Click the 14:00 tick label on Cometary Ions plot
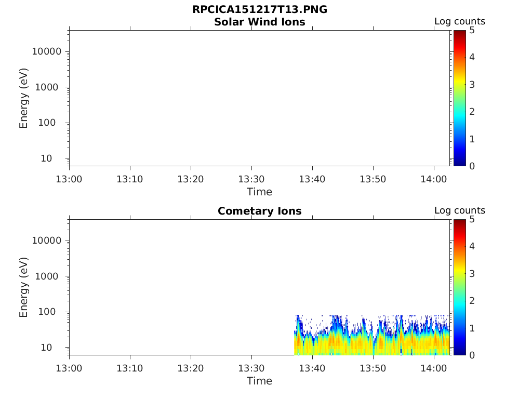Image resolution: width=532 pixels, height=399 pixels. [x=434, y=368]
